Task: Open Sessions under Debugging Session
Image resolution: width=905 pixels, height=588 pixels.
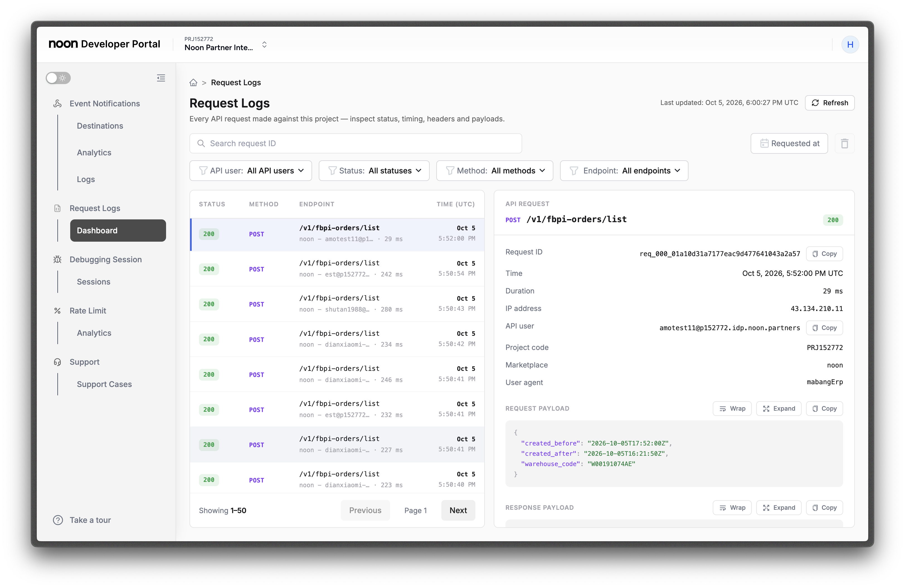Action: point(94,281)
